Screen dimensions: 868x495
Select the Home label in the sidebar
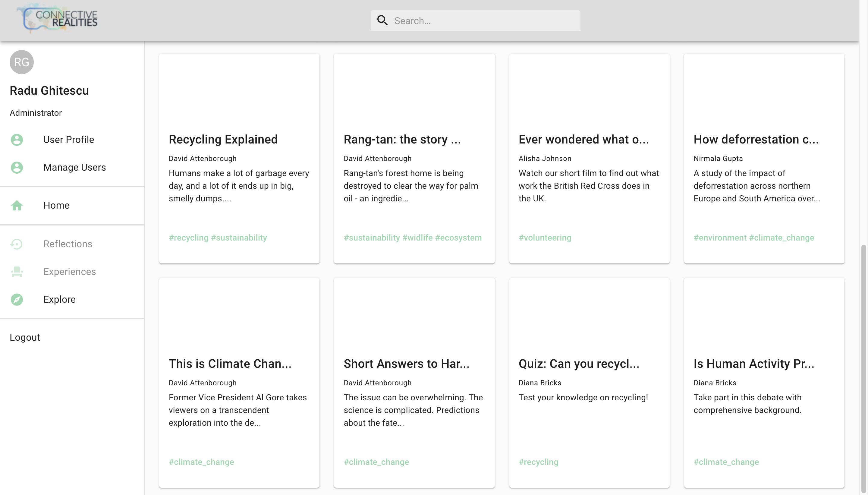coord(56,205)
